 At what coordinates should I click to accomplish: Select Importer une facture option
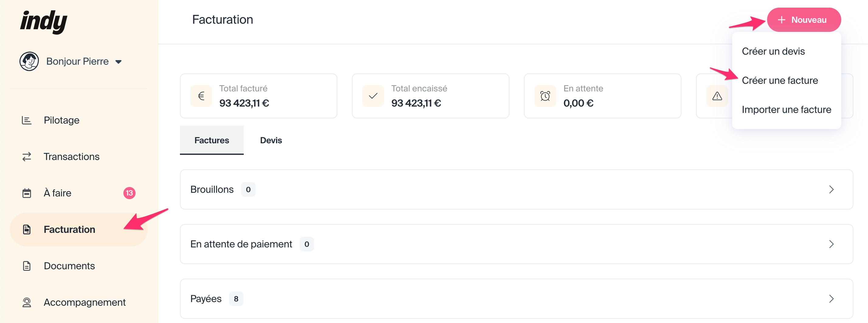coord(786,110)
